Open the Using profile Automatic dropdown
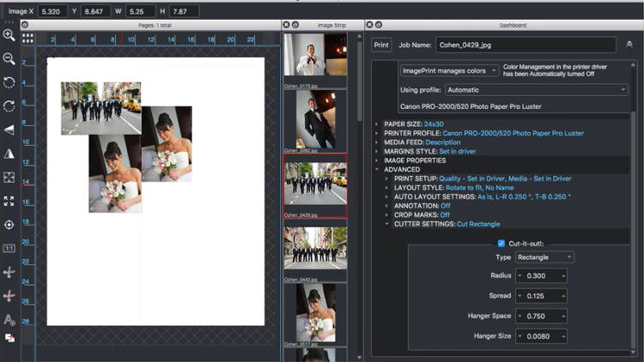 (x=537, y=90)
